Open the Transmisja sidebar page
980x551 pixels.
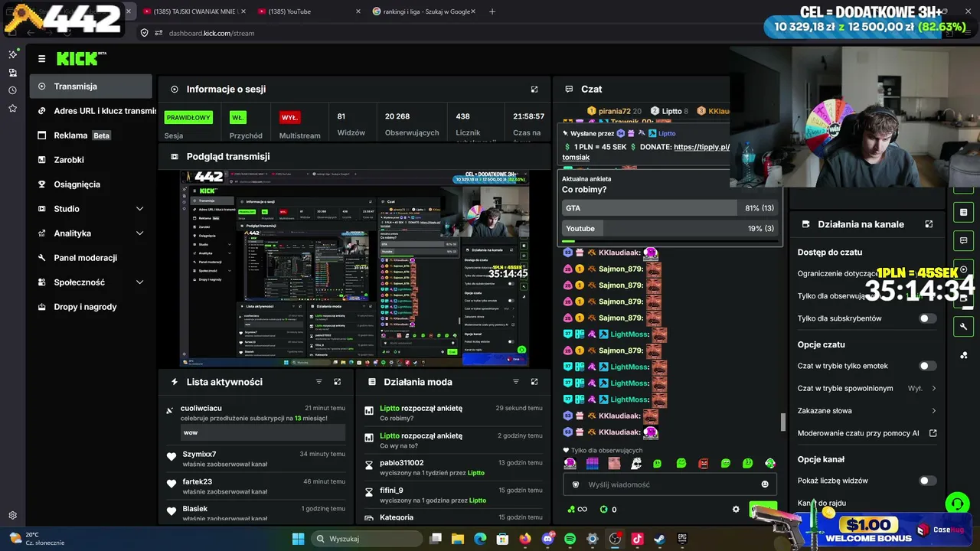point(91,86)
